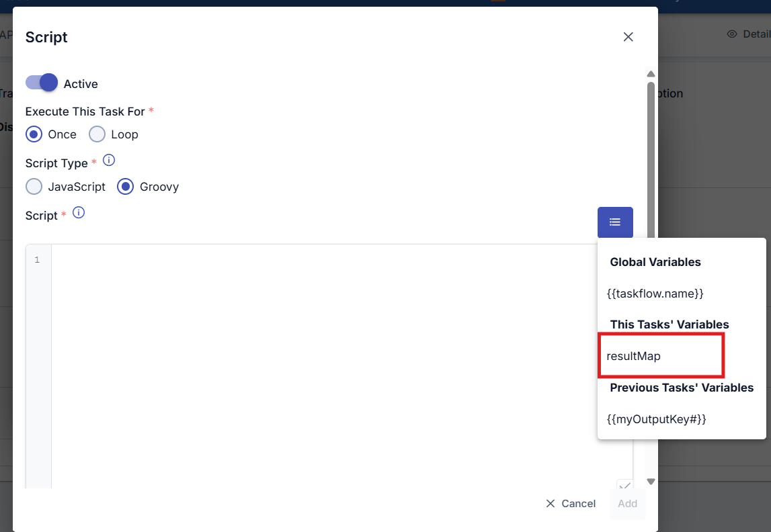The width and height of the screenshot is (771, 532).
Task: Click the scroll down arrow of the dialog
Action: point(650,481)
